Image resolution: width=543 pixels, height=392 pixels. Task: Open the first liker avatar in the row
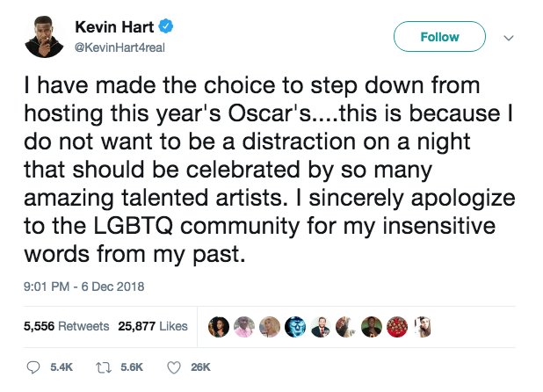click(x=218, y=326)
